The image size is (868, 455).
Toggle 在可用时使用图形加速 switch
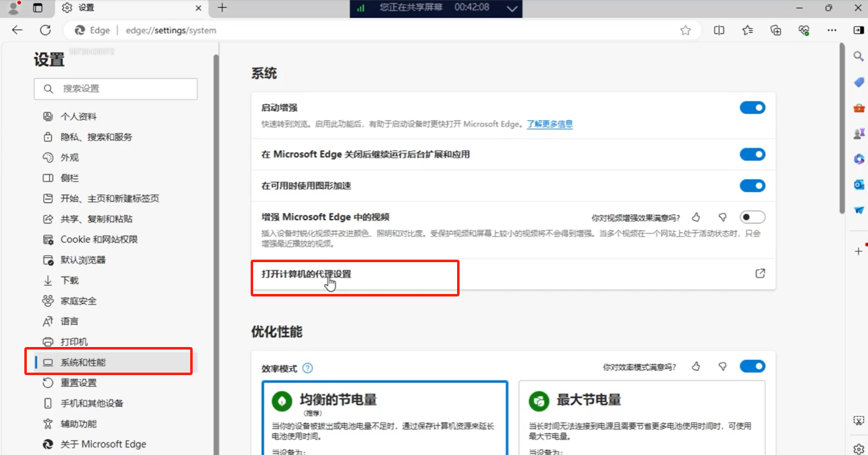tap(753, 185)
